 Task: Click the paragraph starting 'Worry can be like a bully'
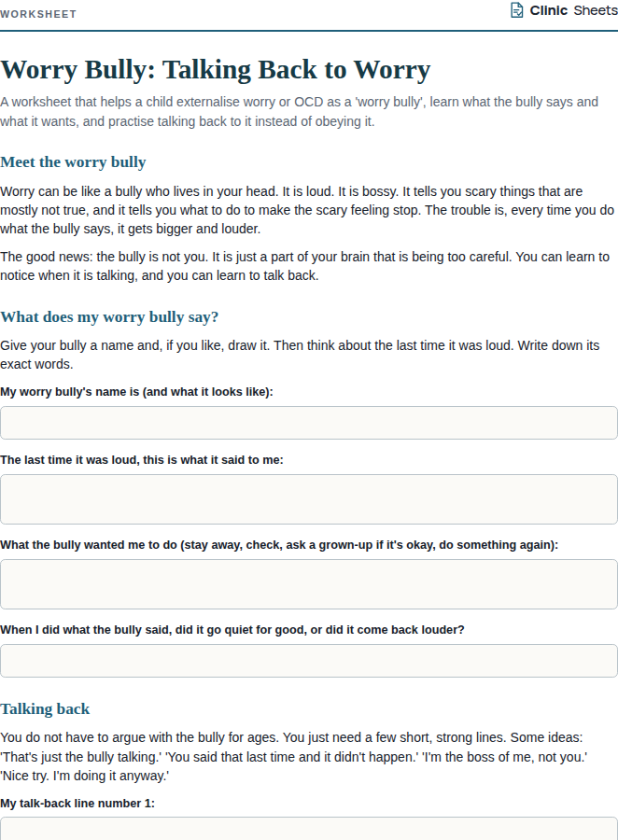pyautogui.click(x=307, y=210)
